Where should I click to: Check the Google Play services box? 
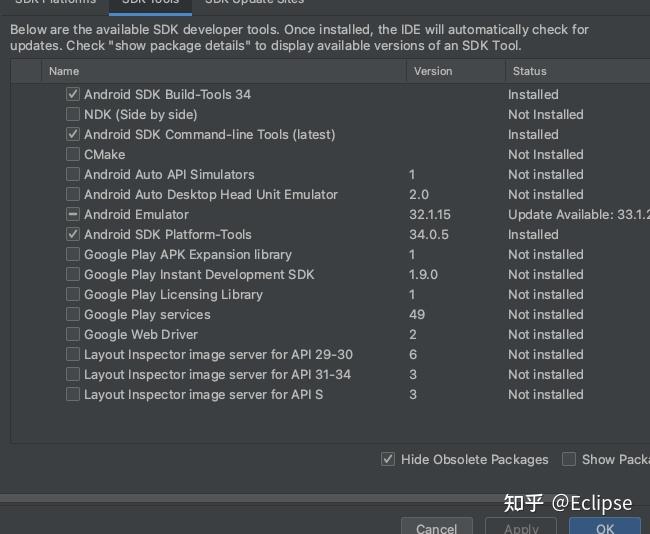(x=73, y=314)
